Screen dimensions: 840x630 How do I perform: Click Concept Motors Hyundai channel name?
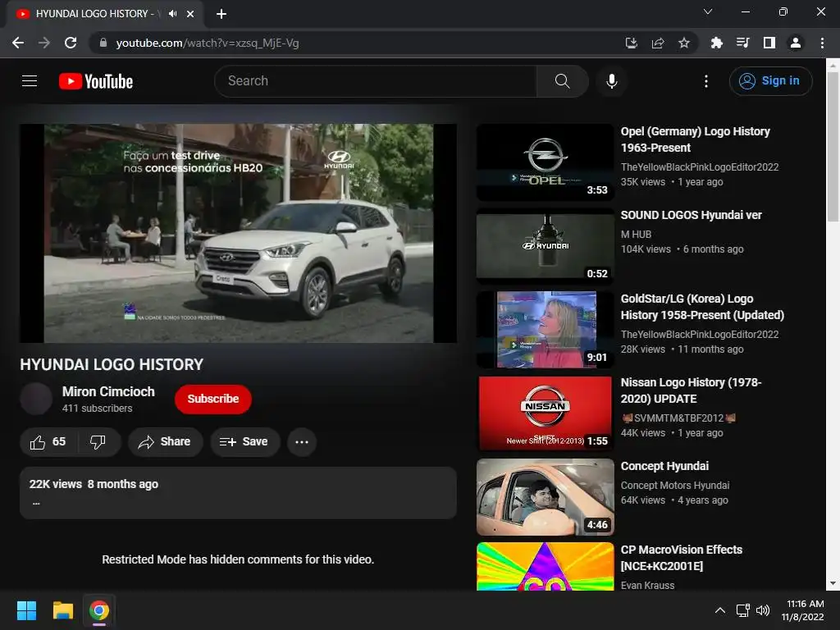675,486
